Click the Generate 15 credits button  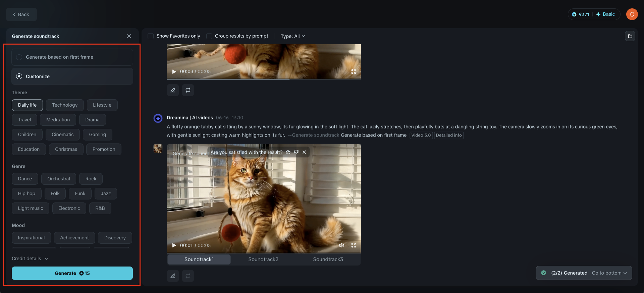[72, 273]
